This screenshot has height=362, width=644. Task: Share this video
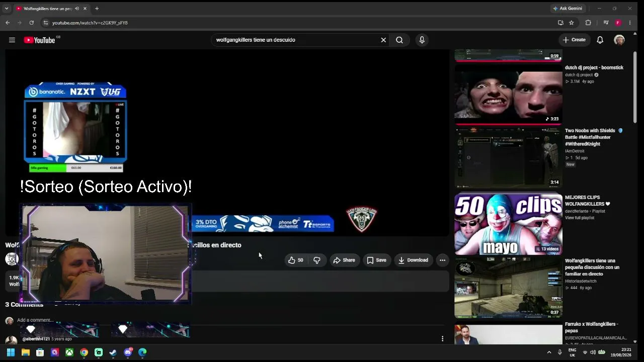click(x=344, y=260)
